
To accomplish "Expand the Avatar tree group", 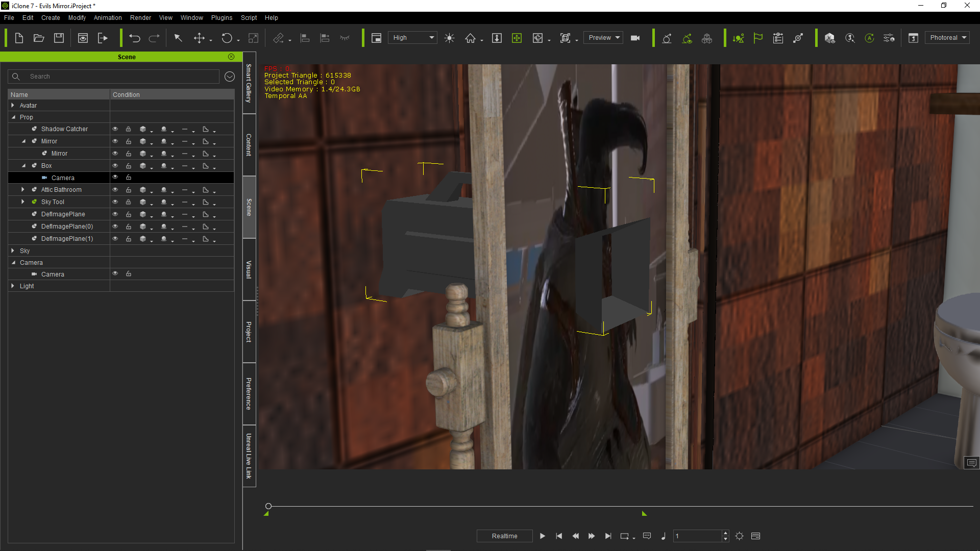I will point(13,105).
